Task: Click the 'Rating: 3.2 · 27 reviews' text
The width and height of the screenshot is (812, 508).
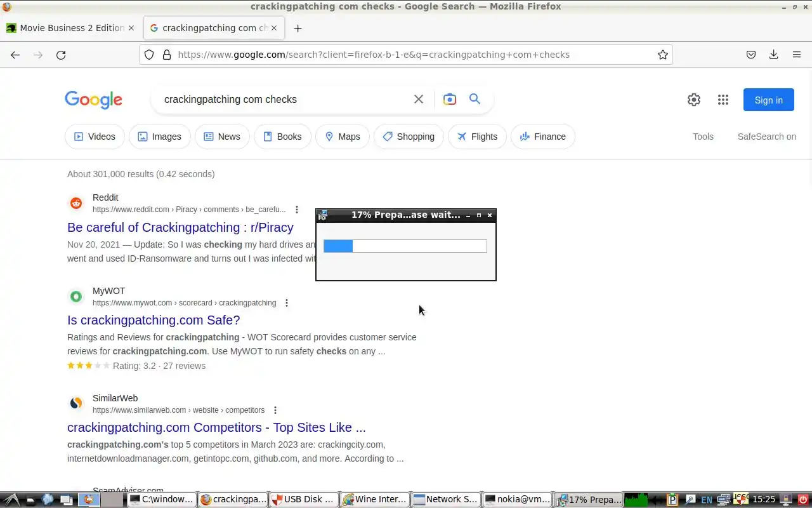Action: (159, 366)
